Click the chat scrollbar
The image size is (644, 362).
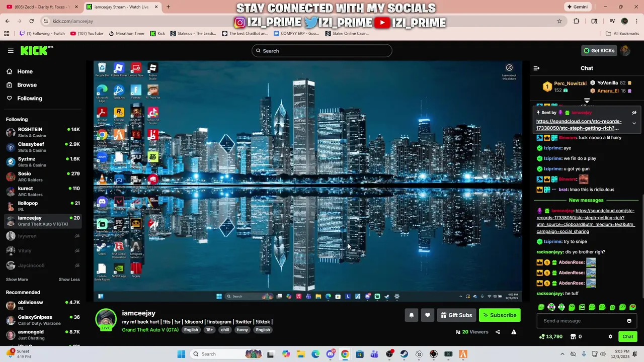tap(642, 246)
